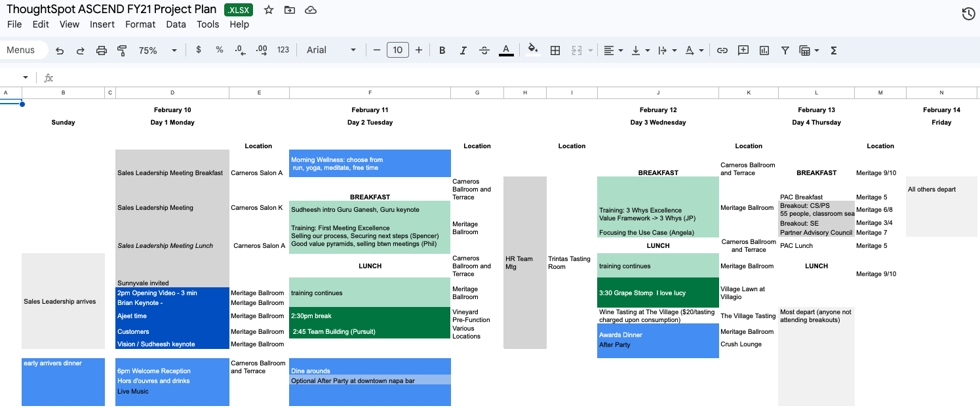This screenshot has width=980, height=408.
Task: Open the fill color picker
Action: [533, 50]
